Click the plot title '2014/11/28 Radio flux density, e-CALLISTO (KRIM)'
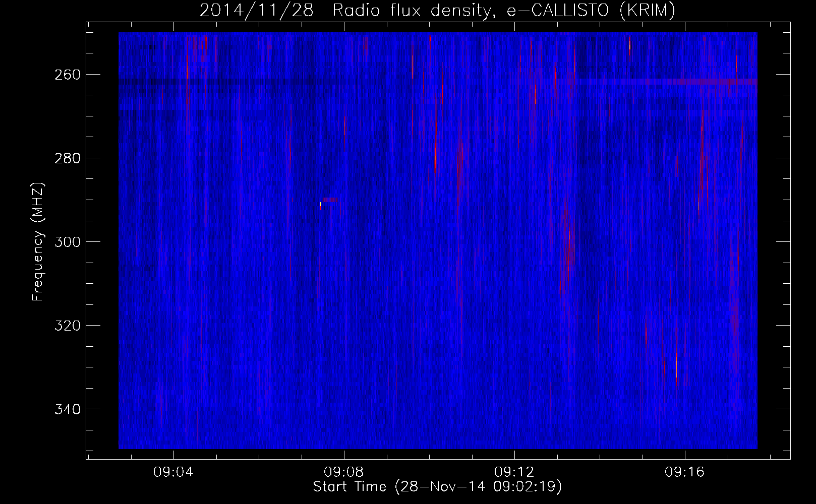The height and width of the screenshot is (504, 816). click(437, 11)
